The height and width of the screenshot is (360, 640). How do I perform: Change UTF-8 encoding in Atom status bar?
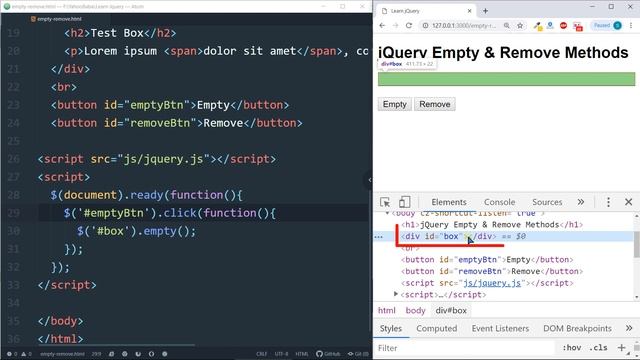tap(281, 354)
